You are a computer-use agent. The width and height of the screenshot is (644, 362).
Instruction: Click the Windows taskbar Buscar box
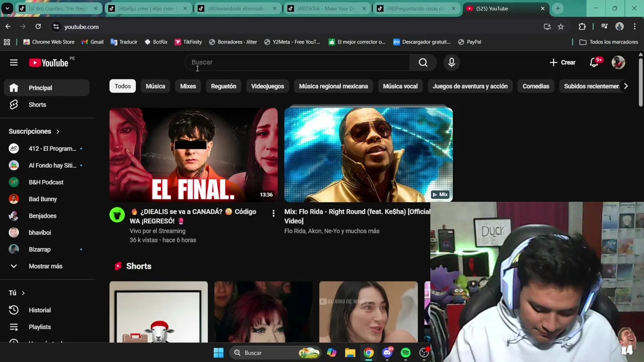click(x=276, y=353)
